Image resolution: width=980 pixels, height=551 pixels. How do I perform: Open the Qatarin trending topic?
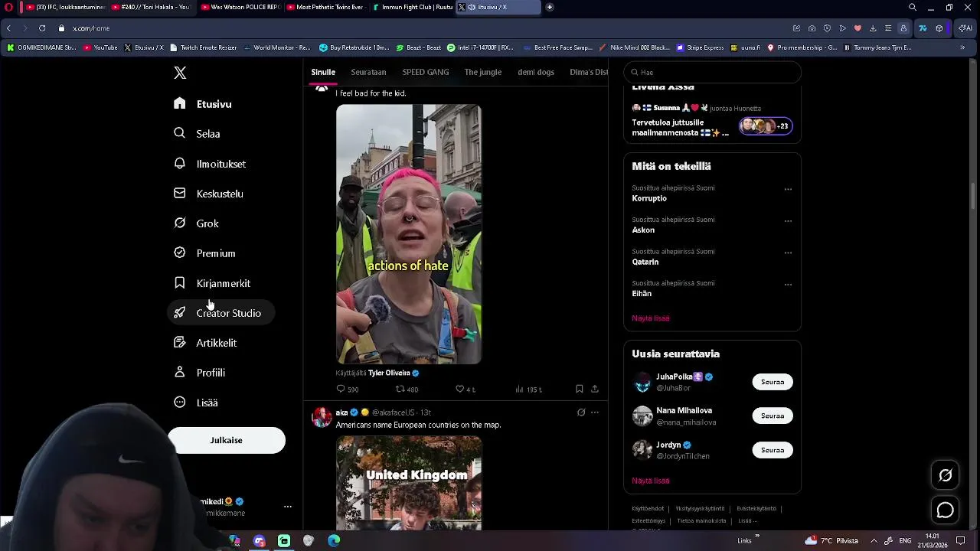click(645, 262)
